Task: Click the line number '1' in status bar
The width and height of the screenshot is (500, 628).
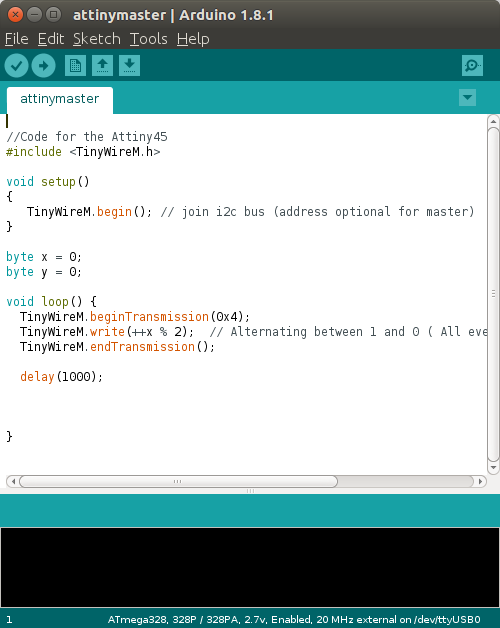Action: click(x=9, y=620)
